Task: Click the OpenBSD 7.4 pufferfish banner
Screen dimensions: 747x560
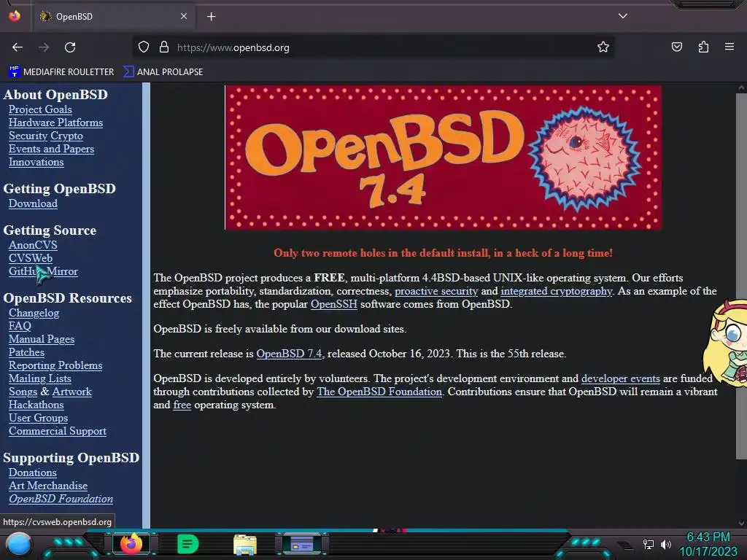Action: pos(443,157)
